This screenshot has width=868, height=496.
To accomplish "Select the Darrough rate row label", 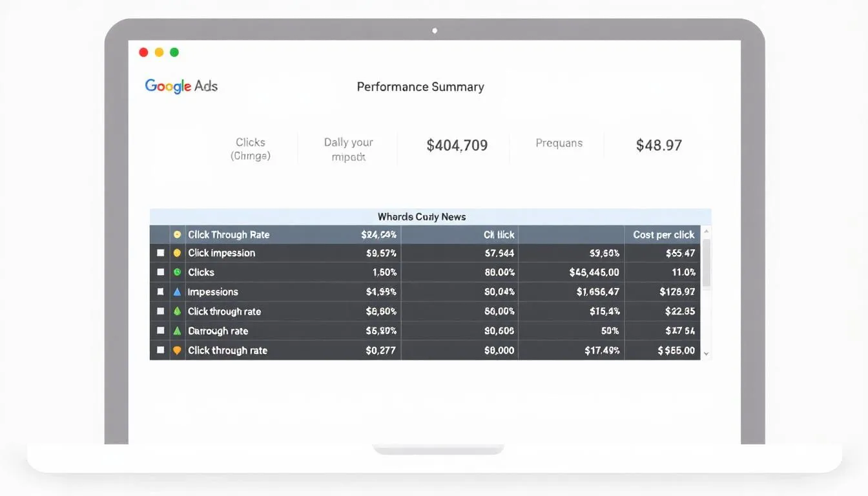I will 218,331.
